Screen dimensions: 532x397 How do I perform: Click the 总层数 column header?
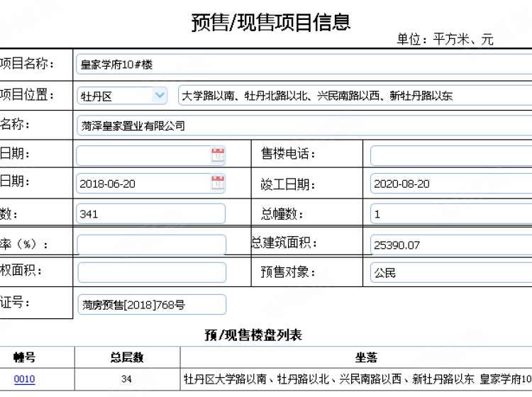(x=127, y=358)
